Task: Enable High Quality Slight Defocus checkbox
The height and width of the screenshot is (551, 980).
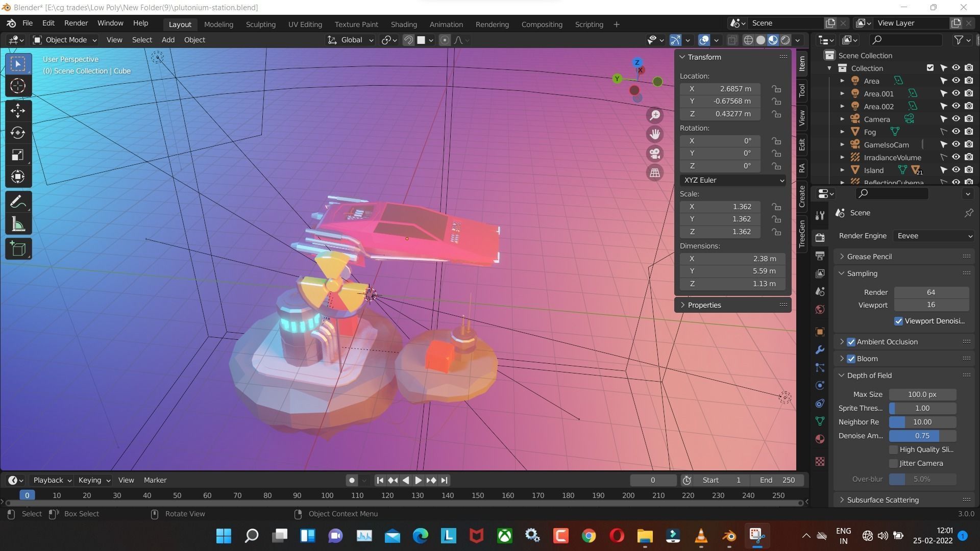Action: click(893, 449)
